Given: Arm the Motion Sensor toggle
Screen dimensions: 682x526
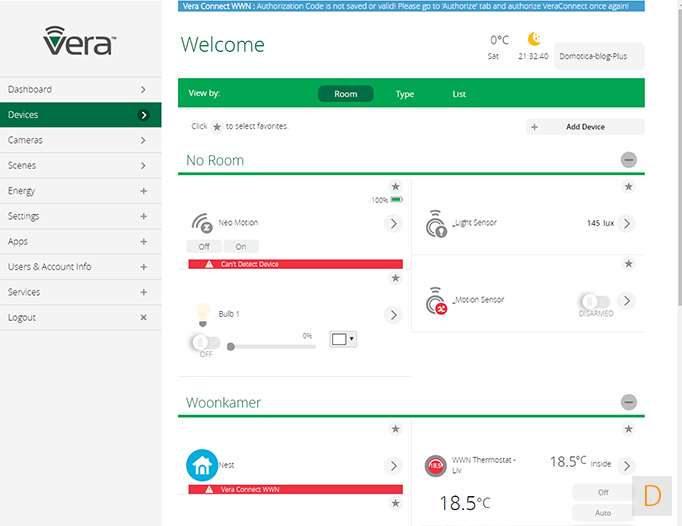Looking at the screenshot, I should pos(594,301).
